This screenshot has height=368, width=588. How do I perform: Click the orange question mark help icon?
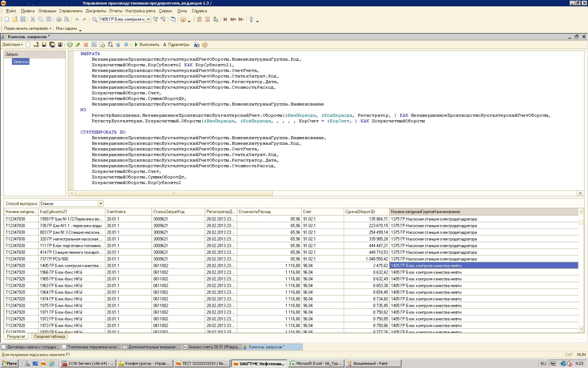pos(205,45)
